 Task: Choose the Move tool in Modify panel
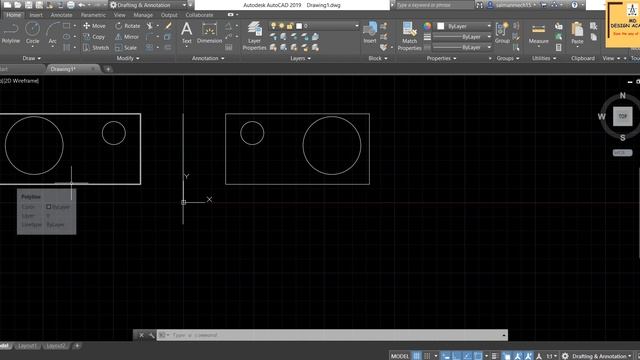(x=94, y=26)
